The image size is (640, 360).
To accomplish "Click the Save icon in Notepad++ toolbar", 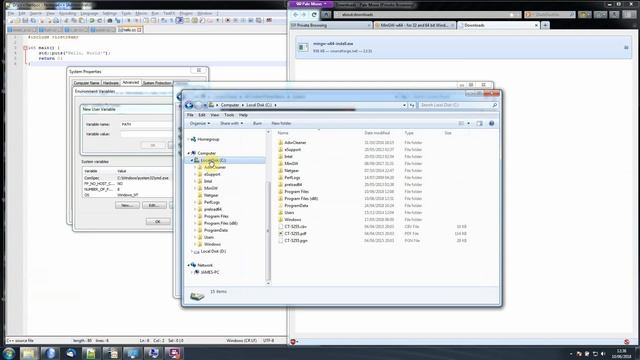I will (25, 20).
